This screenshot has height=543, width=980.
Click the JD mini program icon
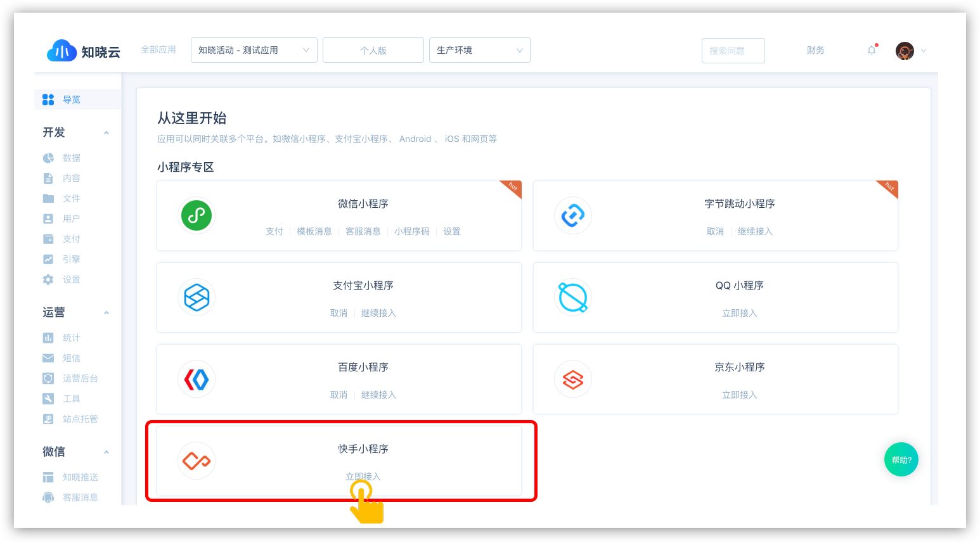[573, 379]
